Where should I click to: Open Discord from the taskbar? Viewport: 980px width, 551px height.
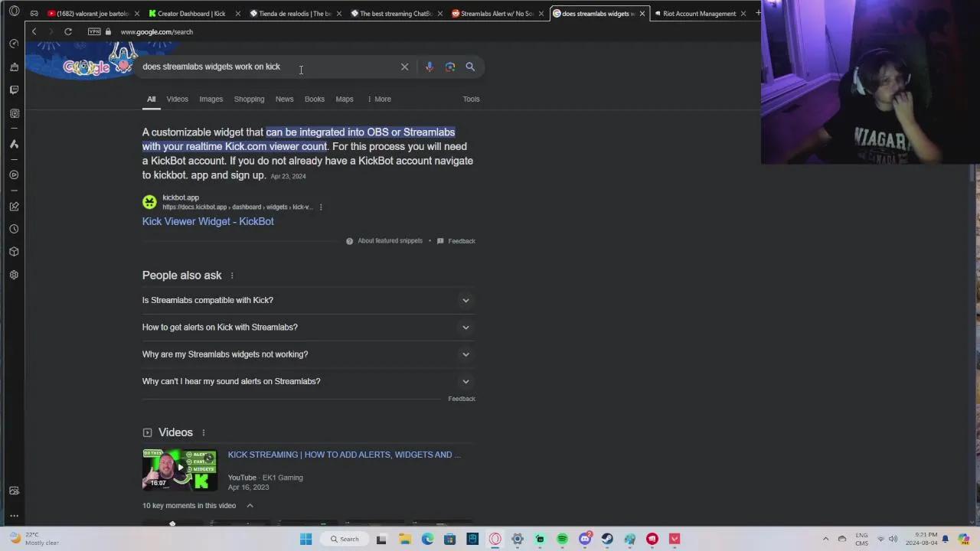585,539
